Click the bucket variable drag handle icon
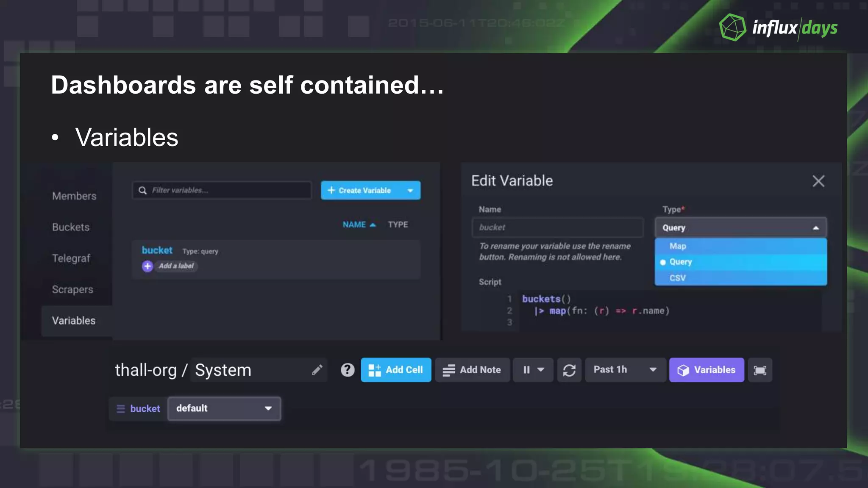 pyautogui.click(x=121, y=409)
